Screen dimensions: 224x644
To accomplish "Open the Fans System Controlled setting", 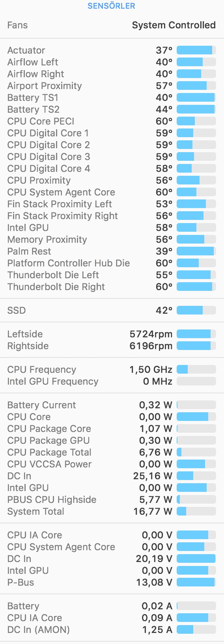I will tap(112, 25).
